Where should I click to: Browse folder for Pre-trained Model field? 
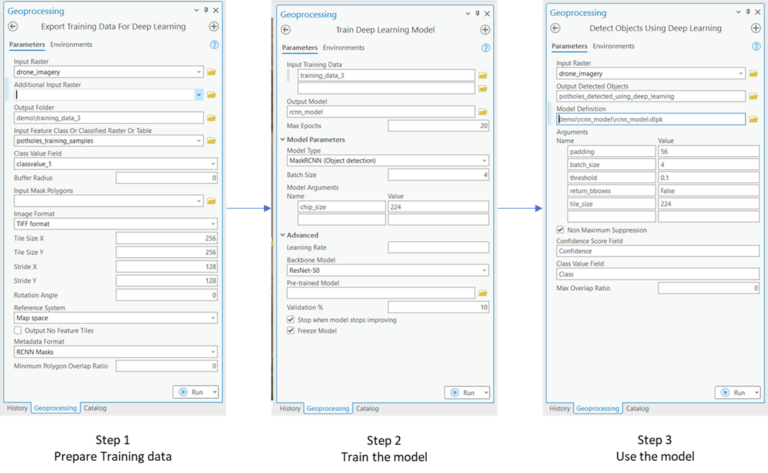[482, 292]
